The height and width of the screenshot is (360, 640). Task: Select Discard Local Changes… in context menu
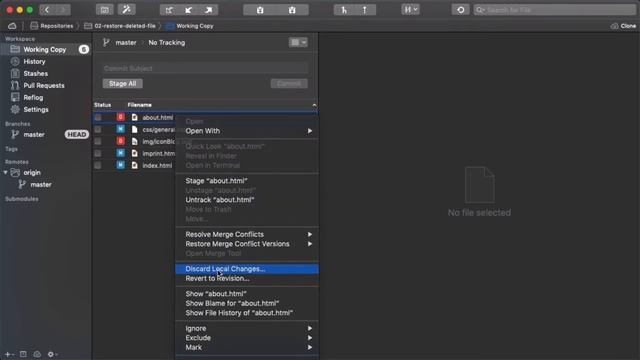pyautogui.click(x=247, y=269)
